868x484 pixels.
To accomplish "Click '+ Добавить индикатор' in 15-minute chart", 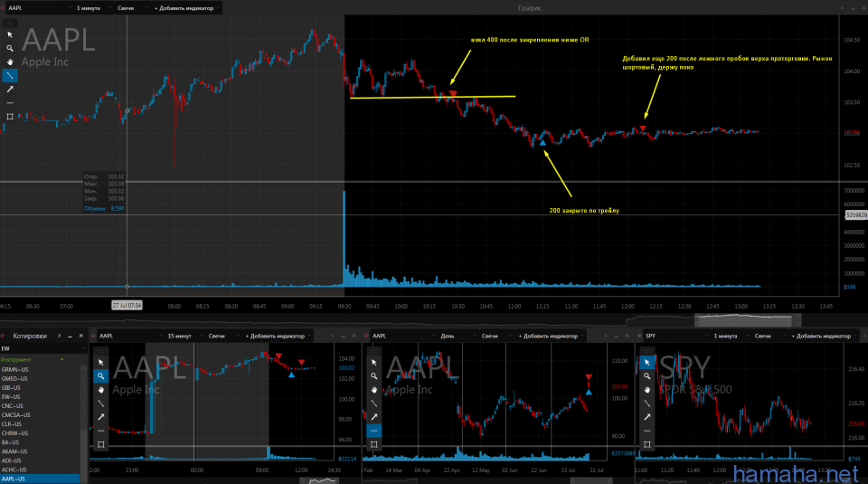I will tap(278, 336).
